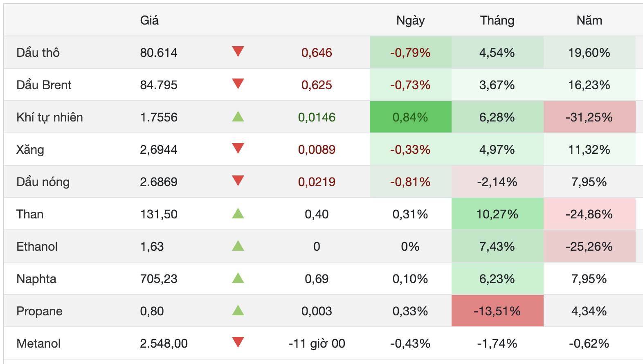Image resolution: width=643 pixels, height=364 pixels.
Task: Select the price 1,63 for Ethanol
Action: (152, 247)
